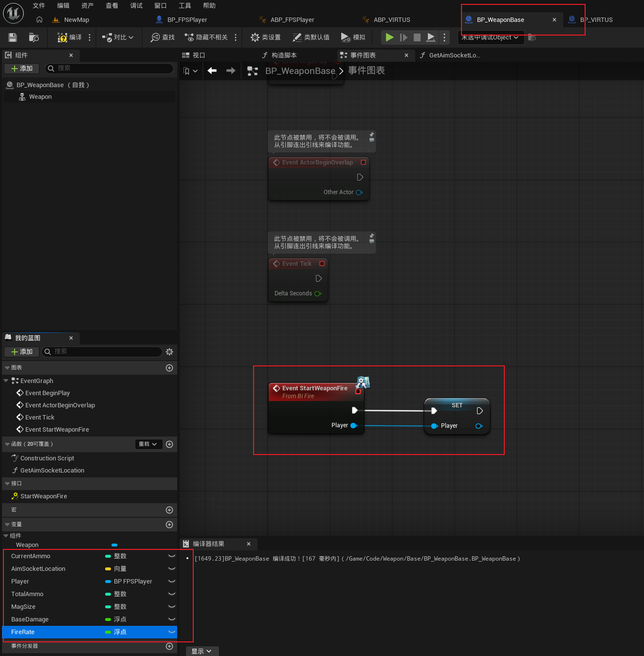Close the BP_WeaponBase tab
The image size is (644, 656).
(554, 20)
